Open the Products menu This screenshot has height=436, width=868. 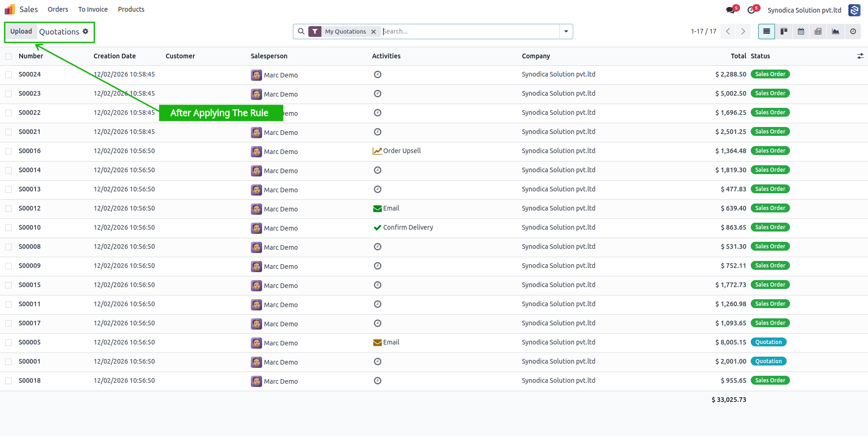[x=131, y=9]
